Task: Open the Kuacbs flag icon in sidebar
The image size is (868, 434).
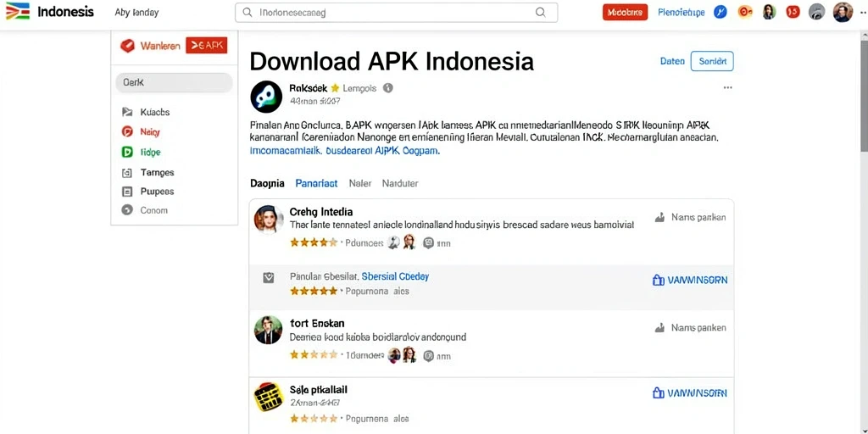Action: [x=127, y=112]
